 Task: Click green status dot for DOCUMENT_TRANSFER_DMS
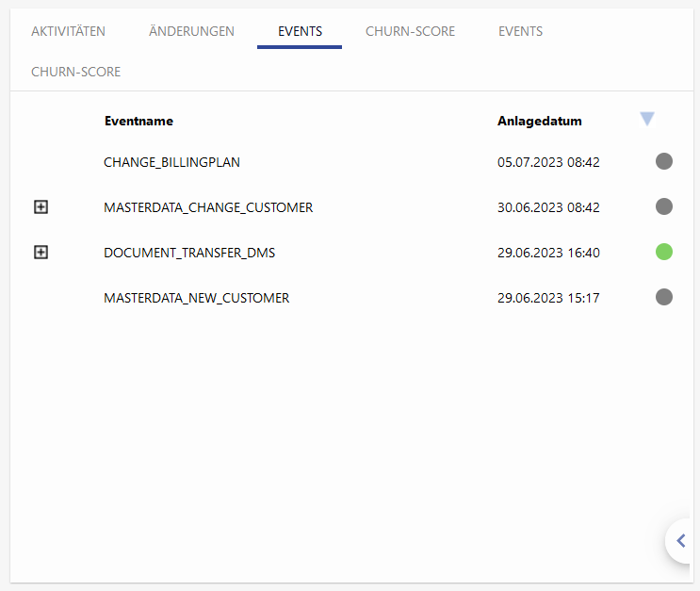click(664, 252)
